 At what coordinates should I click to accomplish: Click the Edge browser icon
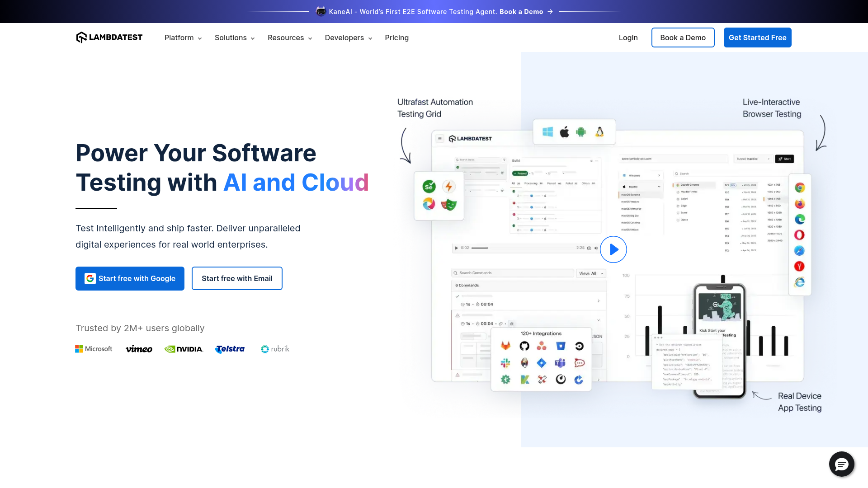(x=800, y=219)
